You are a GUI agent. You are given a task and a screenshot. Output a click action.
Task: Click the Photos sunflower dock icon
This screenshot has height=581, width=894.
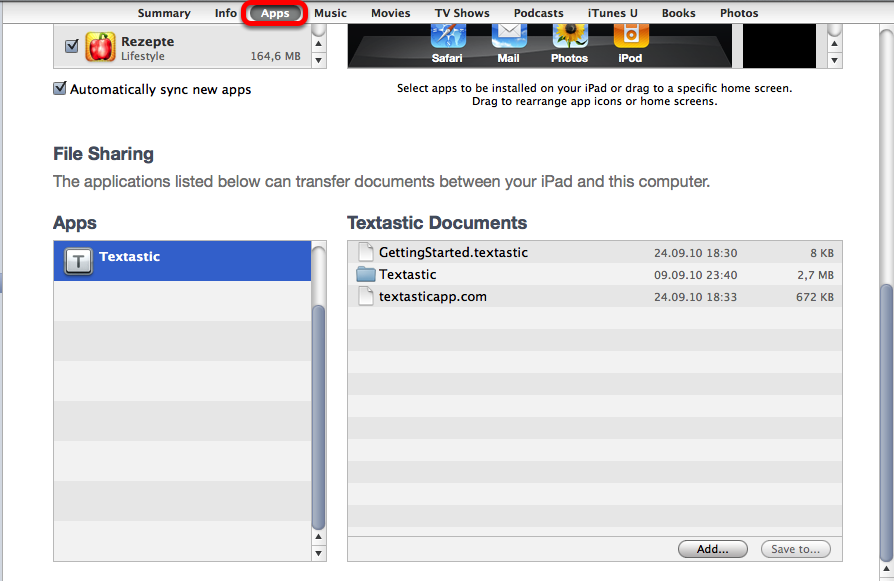(x=570, y=38)
